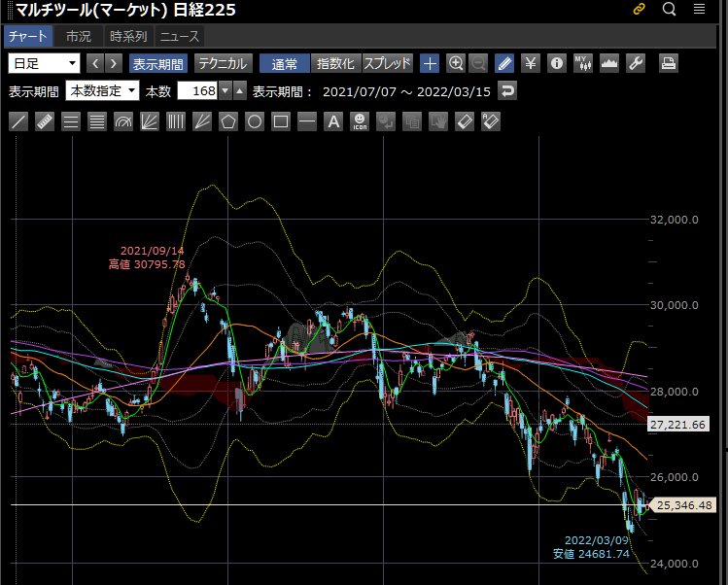728x585 pixels.
Task: Select the eraser tool icon
Action: 465,121
